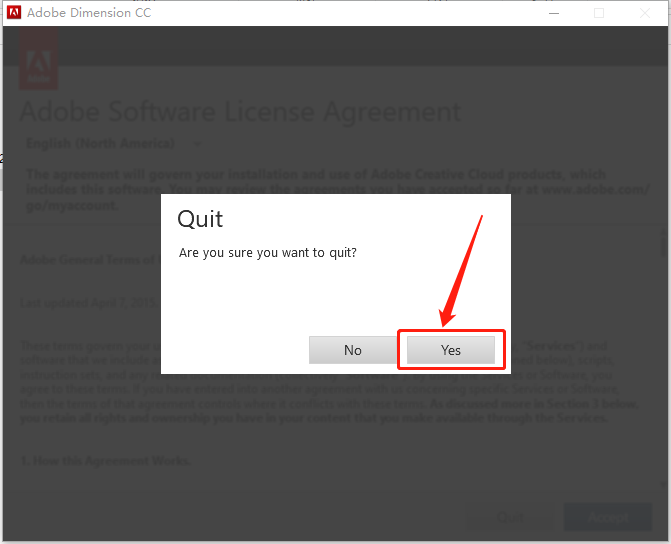The height and width of the screenshot is (544, 671).
Task: Click the dimmed Quit button at bottom
Action: (x=510, y=517)
